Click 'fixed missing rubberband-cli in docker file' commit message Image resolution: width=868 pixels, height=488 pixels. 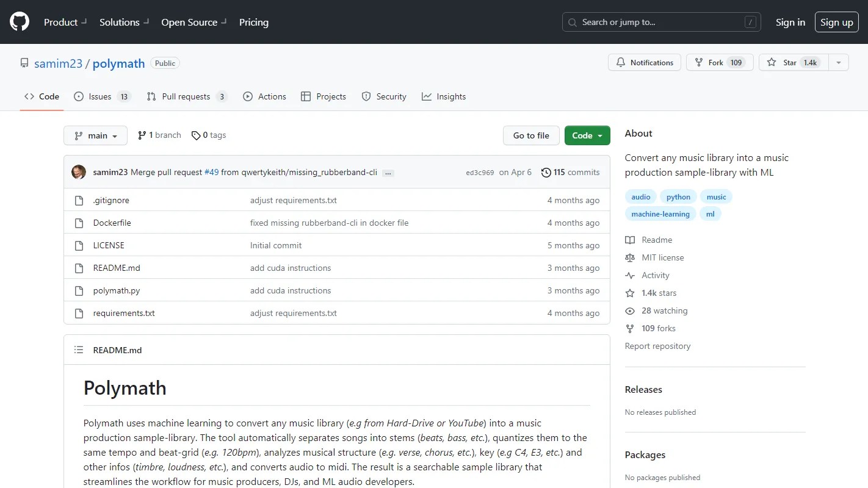pyautogui.click(x=330, y=223)
